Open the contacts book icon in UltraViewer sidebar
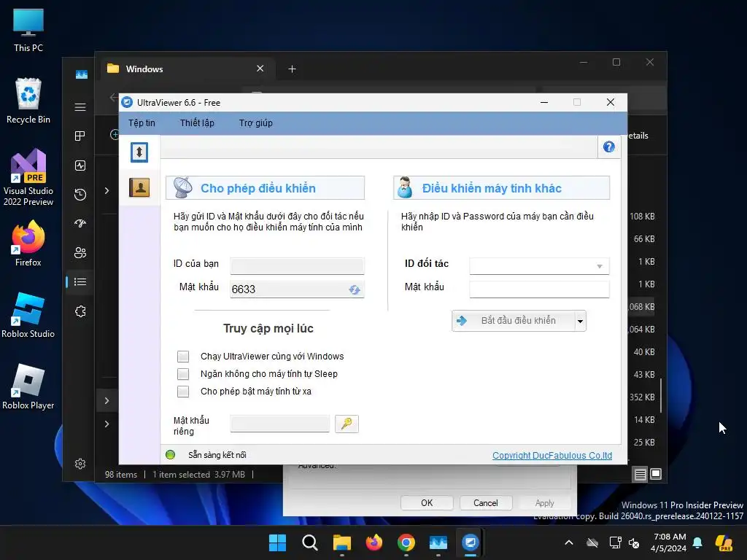 point(139,187)
